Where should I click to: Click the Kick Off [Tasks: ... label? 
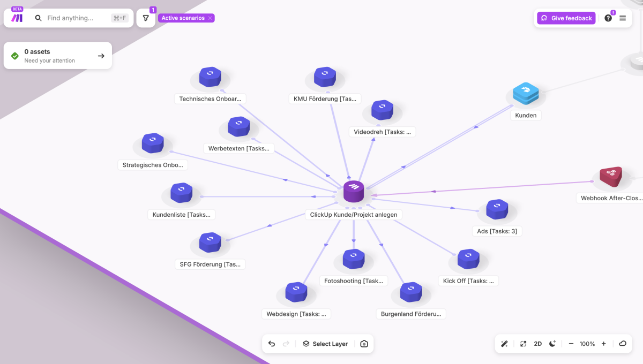468,281
